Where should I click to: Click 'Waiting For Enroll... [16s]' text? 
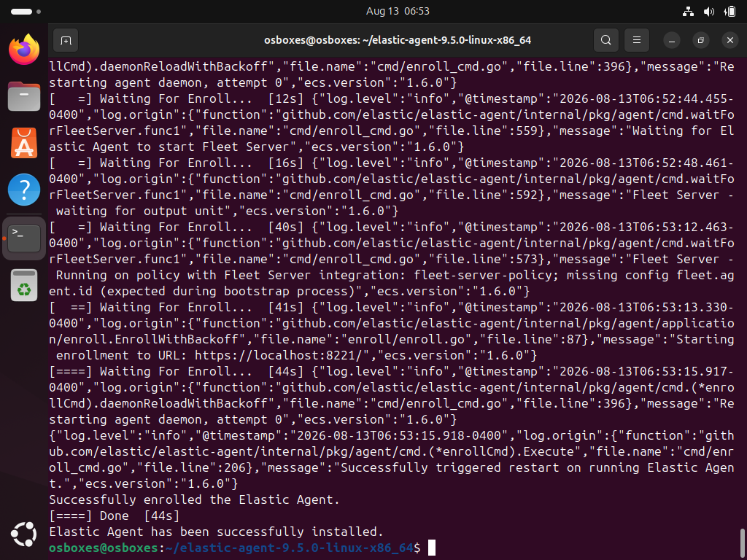201,163
